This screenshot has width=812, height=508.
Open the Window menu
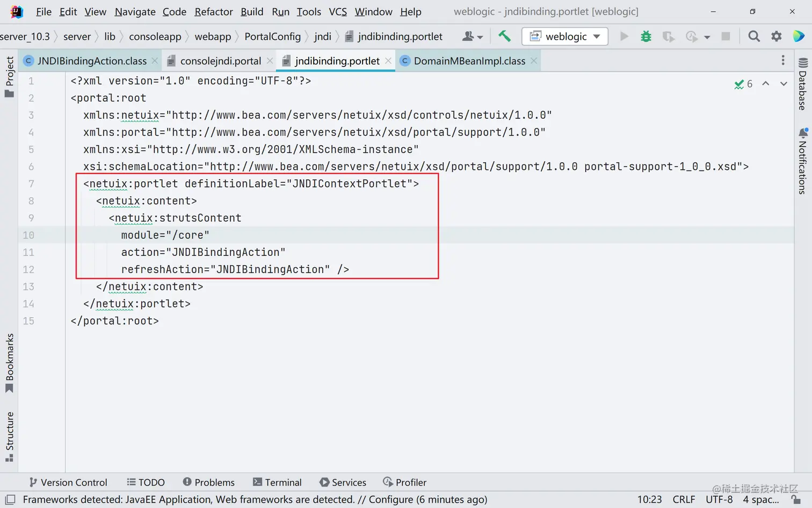[373, 11]
